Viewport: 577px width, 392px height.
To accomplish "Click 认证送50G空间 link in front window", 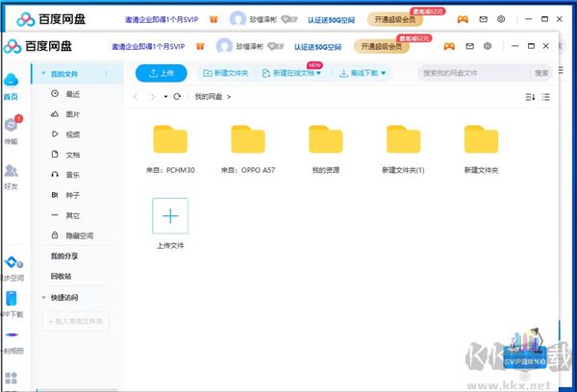I will pyautogui.click(x=317, y=47).
